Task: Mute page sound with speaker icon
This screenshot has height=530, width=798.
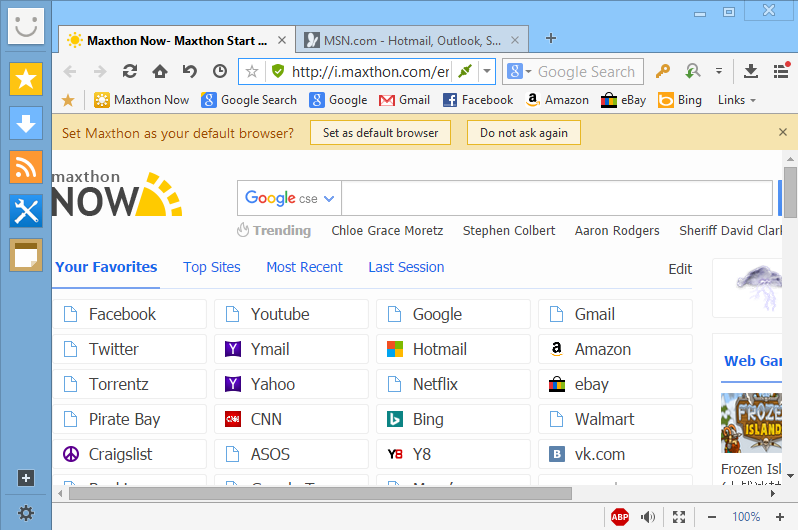Action: point(648,517)
